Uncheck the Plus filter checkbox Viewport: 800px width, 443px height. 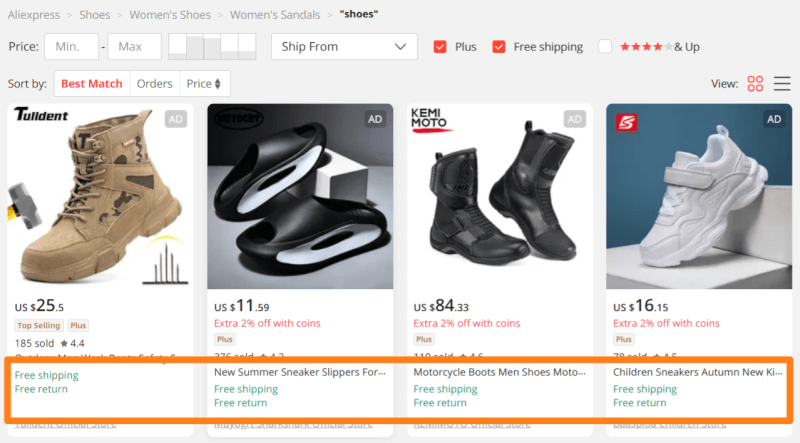(440, 46)
